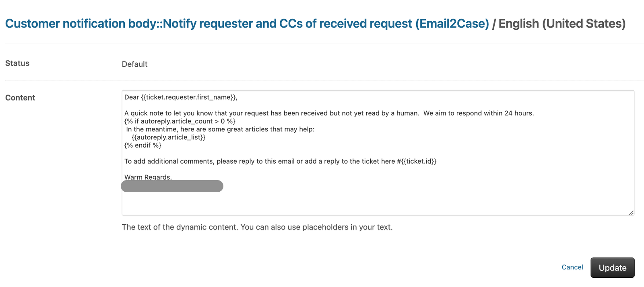Click the textarea resize handle
This screenshot has height=287, width=644.
click(631, 212)
